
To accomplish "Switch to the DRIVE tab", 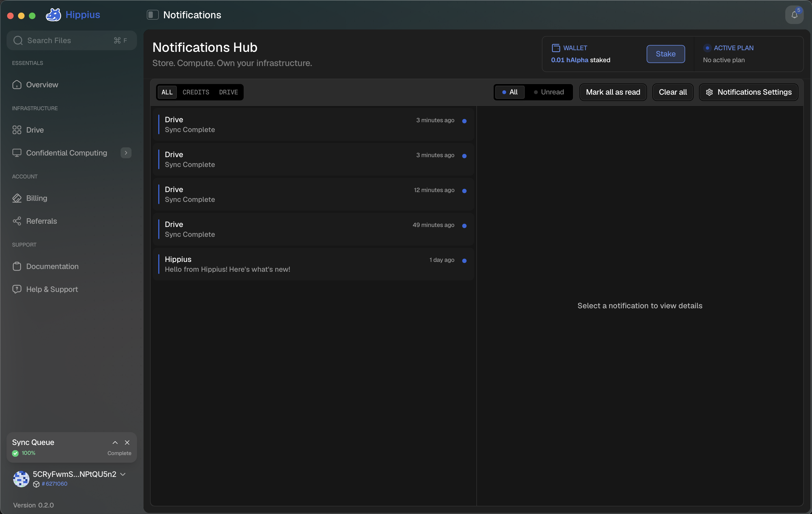I will pos(228,92).
